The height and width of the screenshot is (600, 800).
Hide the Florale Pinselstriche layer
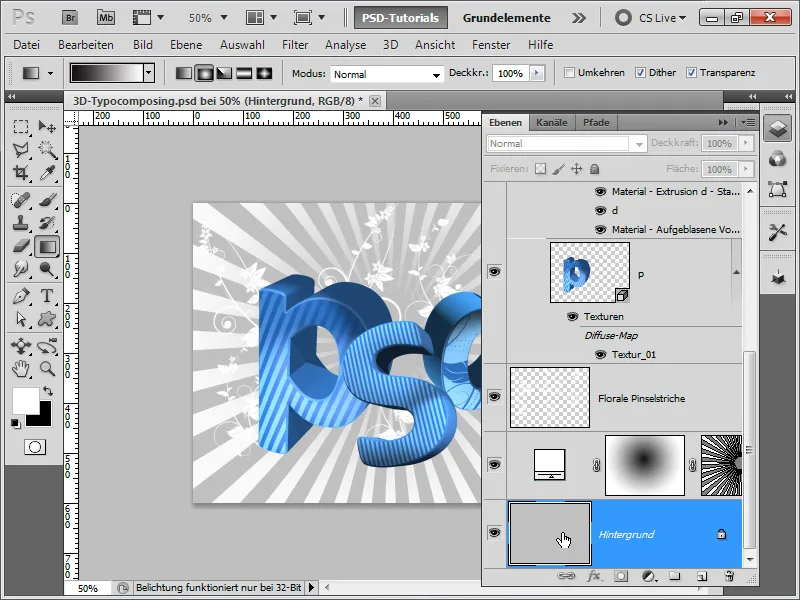coord(494,397)
